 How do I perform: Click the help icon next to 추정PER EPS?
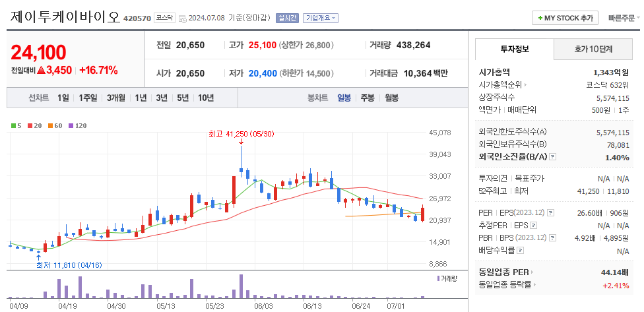click(533, 226)
